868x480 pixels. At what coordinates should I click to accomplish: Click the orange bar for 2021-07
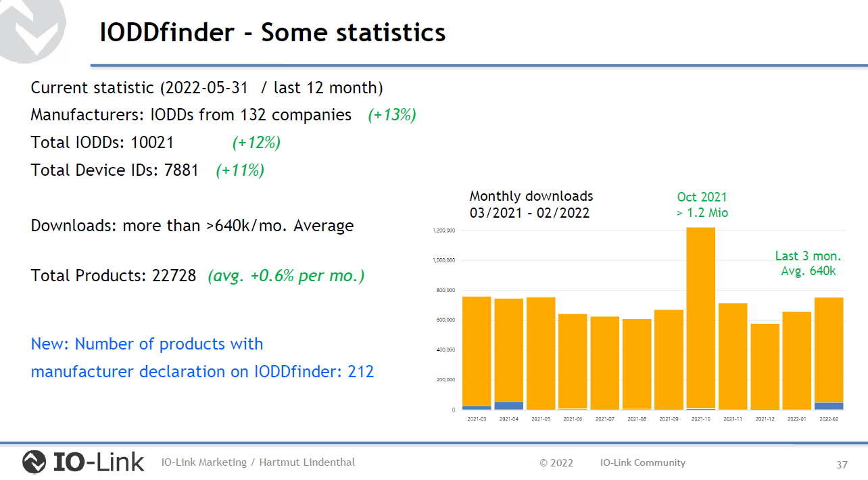pyautogui.click(x=605, y=363)
